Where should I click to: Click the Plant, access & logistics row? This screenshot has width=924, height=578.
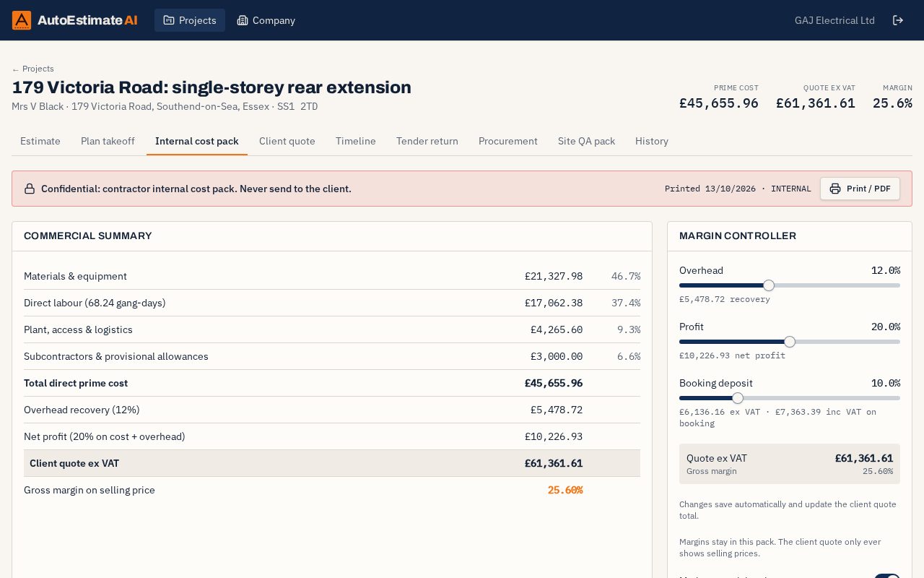point(332,329)
